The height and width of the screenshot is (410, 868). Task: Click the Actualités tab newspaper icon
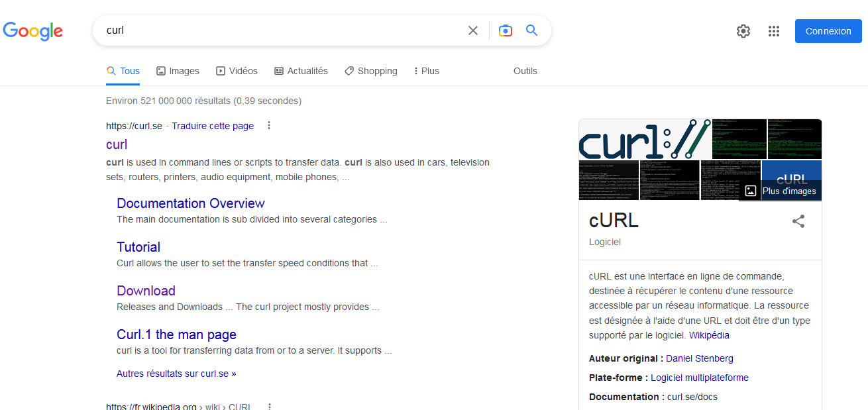click(279, 71)
